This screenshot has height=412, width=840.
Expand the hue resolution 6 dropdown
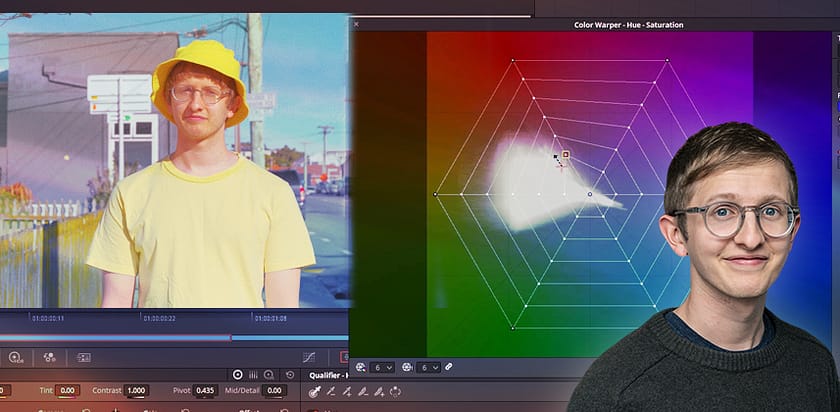point(382,368)
